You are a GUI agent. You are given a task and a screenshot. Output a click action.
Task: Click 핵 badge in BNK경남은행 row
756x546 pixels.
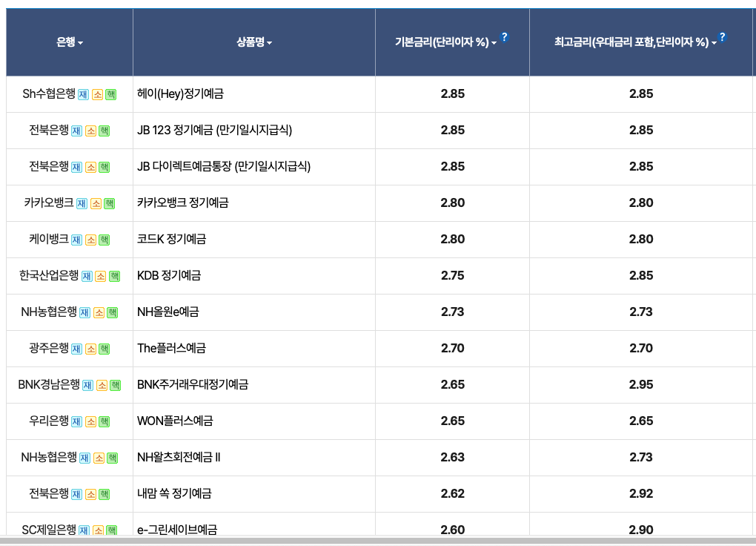pos(115,385)
